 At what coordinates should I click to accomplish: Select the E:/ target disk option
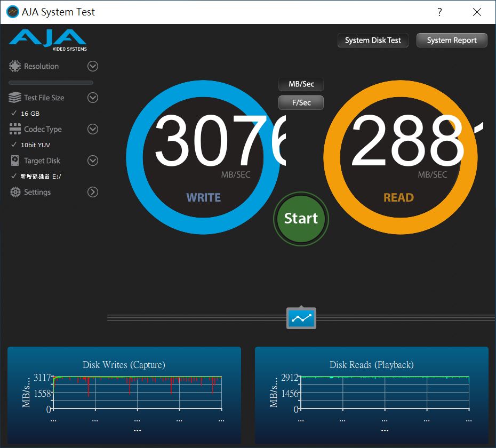click(x=36, y=176)
